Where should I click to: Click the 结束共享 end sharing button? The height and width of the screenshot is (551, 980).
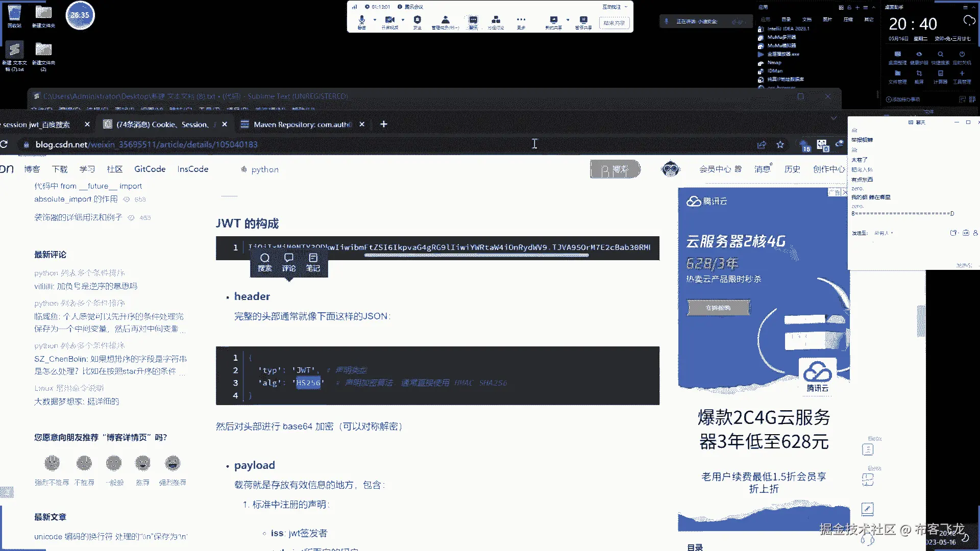(614, 23)
